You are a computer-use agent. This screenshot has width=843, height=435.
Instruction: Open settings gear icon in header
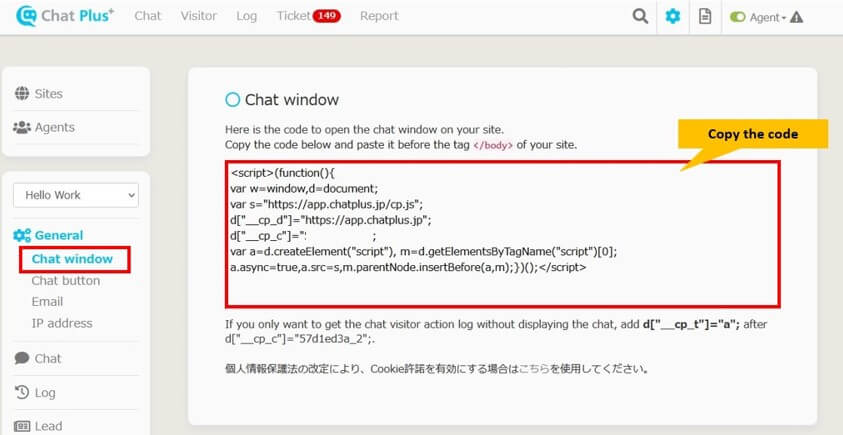[x=673, y=17]
